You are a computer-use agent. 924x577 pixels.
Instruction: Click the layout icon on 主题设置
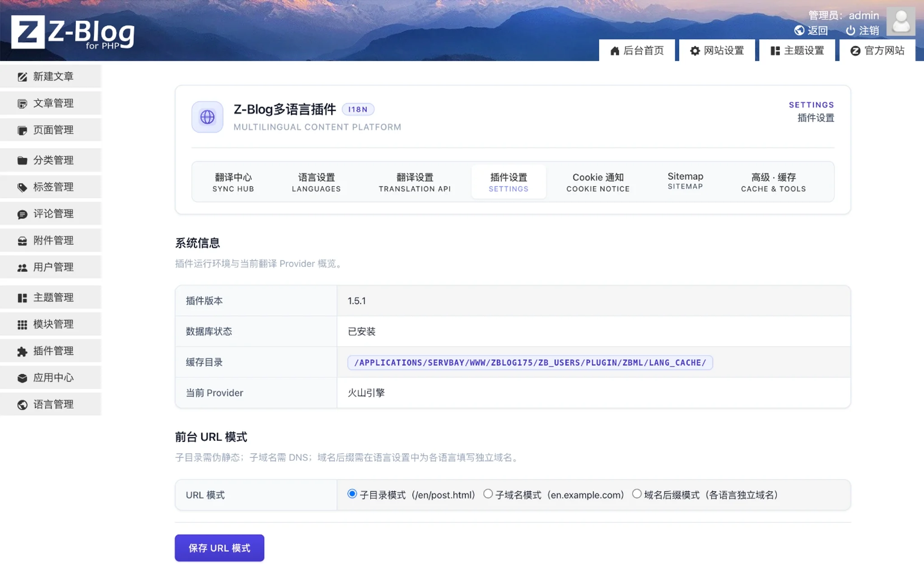pyautogui.click(x=775, y=51)
